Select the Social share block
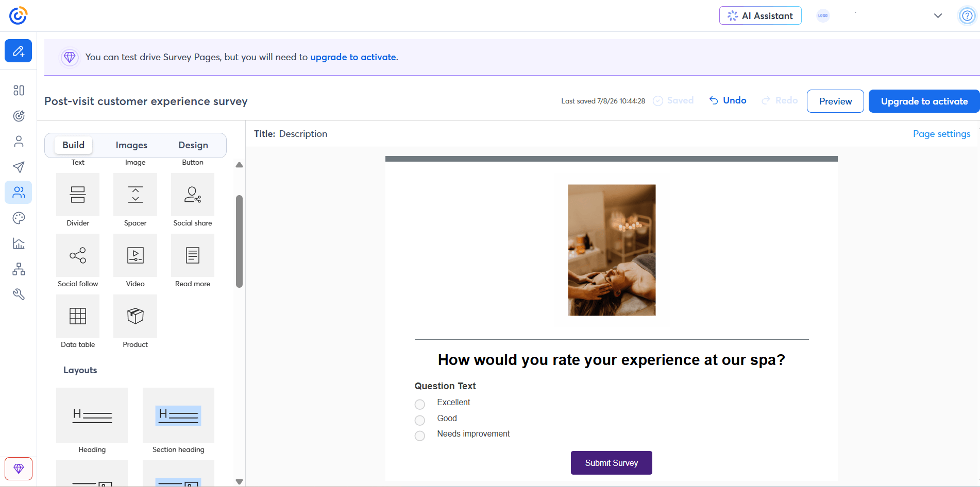This screenshot has width=980, height=487. [x=193, y=195]
